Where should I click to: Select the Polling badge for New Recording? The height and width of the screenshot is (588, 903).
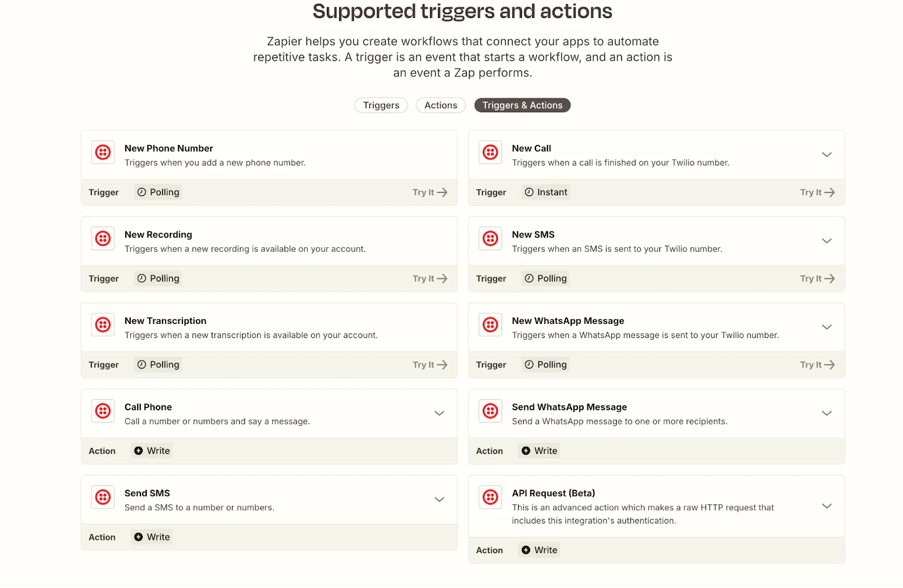tap(157, 278)
